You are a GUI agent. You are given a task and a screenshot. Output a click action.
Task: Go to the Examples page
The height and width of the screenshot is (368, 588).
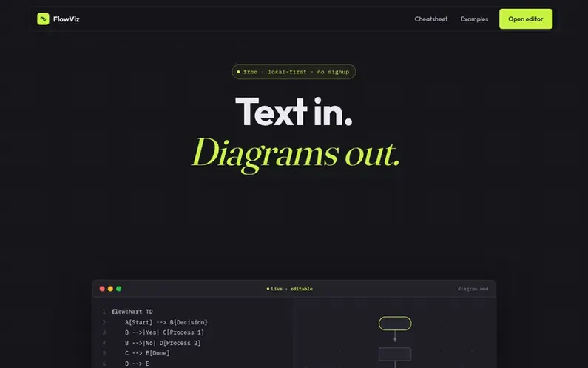coord(474,19)
